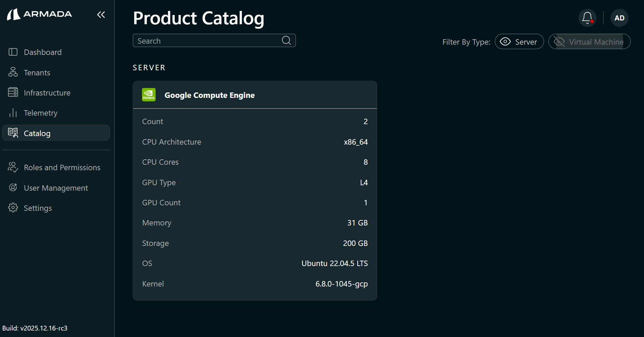644x337 pixels.
Task: Click the ARMADA logo
Action: coord(40,14)
